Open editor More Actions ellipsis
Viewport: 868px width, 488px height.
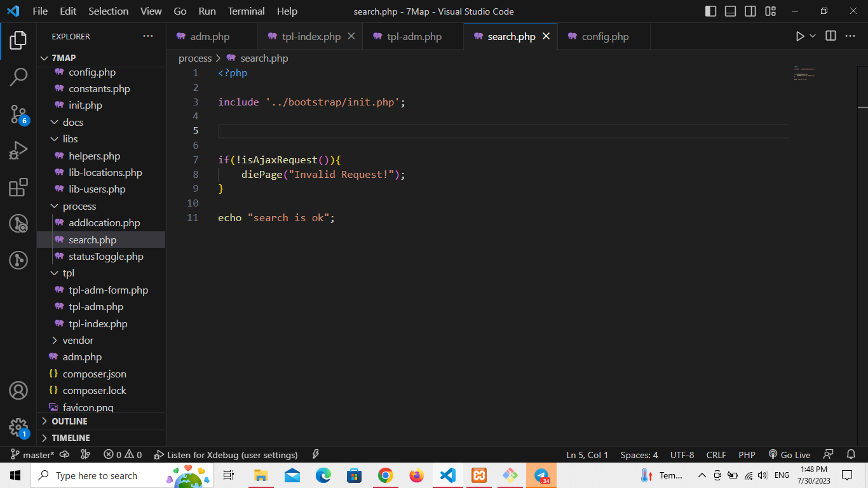tap(850, 36)
